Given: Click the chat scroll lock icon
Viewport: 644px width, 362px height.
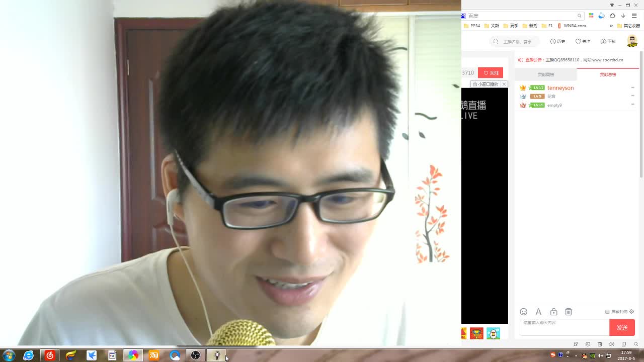Looking at the screenshot, I should pyautogui.click(x=553, y=312).
